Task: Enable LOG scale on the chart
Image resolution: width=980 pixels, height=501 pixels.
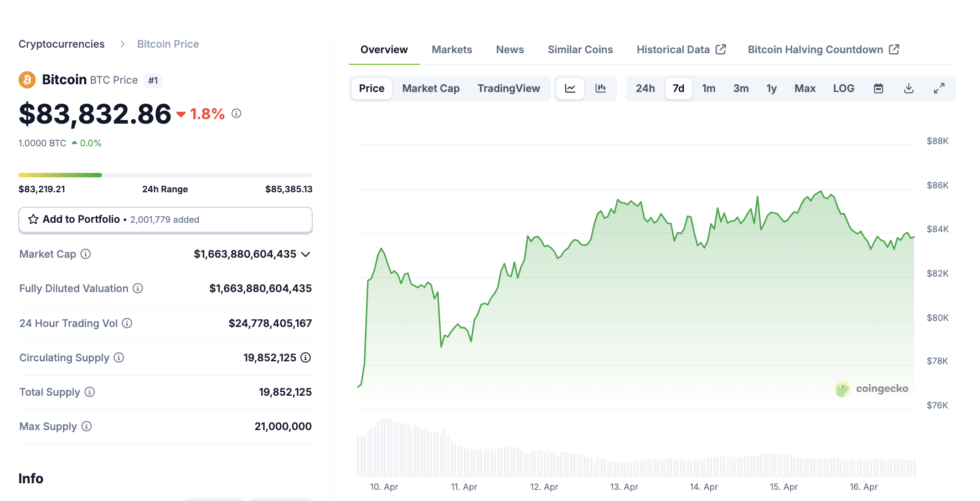Action: click(x=843, y=88)
